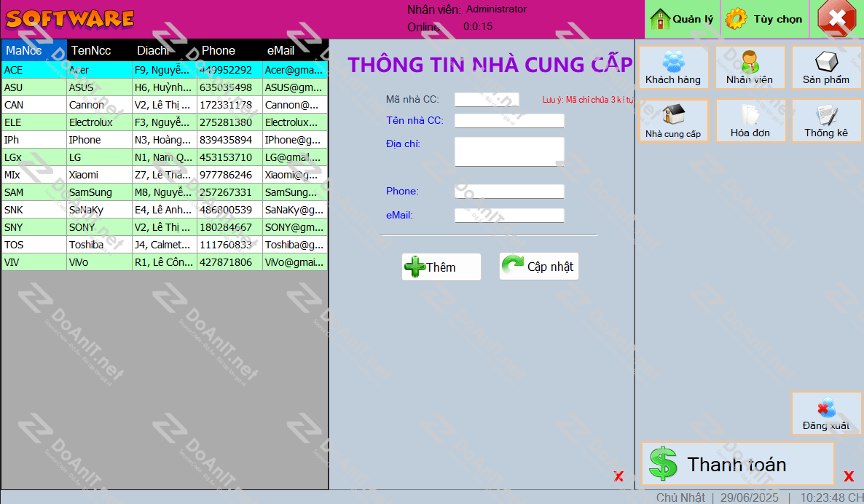Select the SaNaKy supplier name cell
Screen dimensions: 864x504
click(99, 210)
